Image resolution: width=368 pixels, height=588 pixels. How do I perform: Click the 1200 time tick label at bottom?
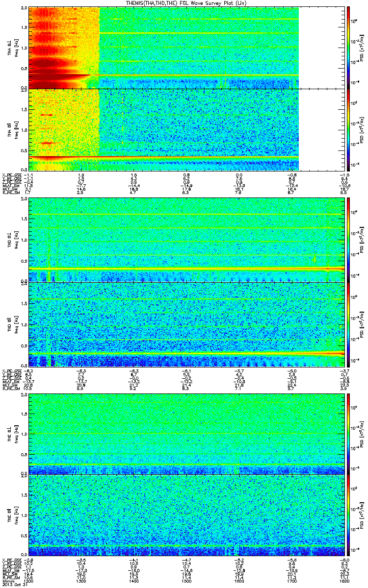click(29, 582)
